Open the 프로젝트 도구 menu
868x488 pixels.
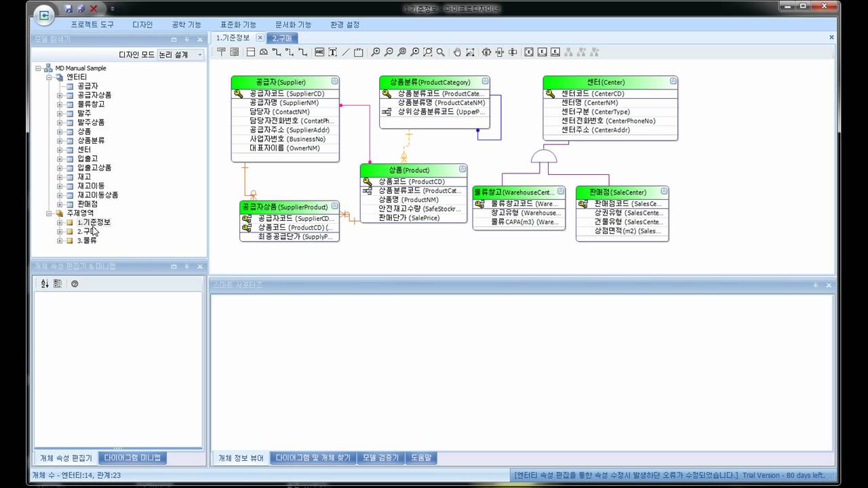pos(92,24)
